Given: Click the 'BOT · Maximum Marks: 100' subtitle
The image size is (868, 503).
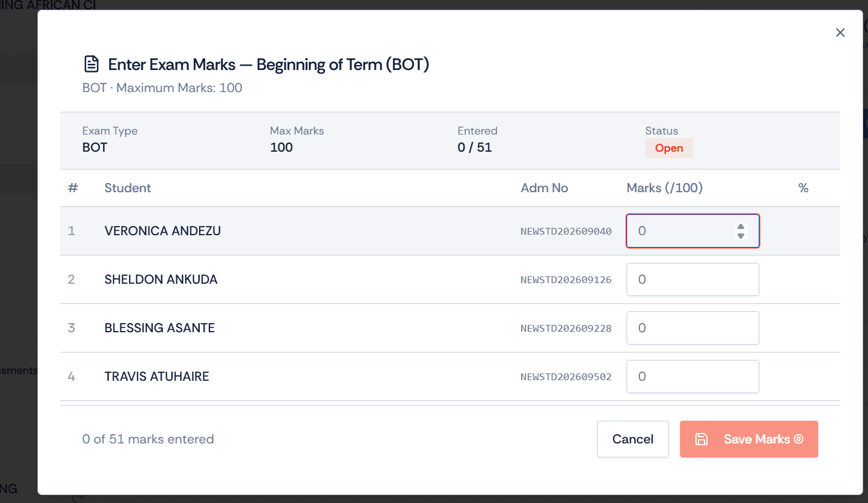Looking at the screenshot, I should click(162, 88).
